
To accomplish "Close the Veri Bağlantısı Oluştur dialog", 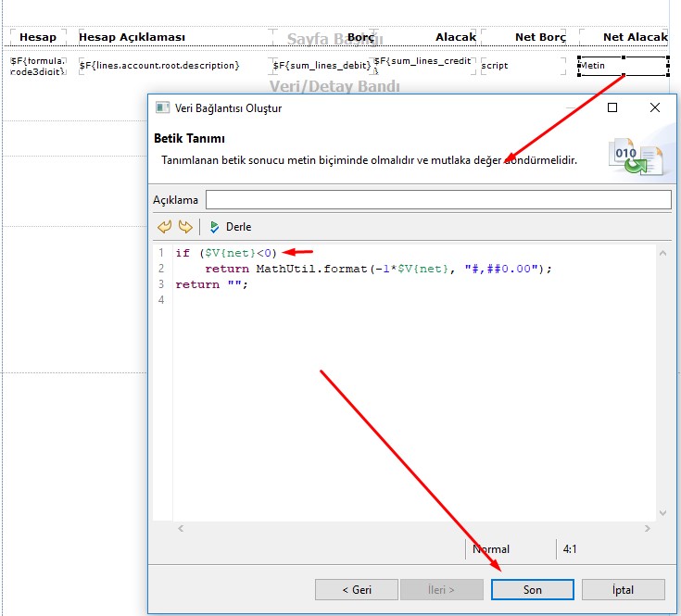I will click(x=655, y=108).
